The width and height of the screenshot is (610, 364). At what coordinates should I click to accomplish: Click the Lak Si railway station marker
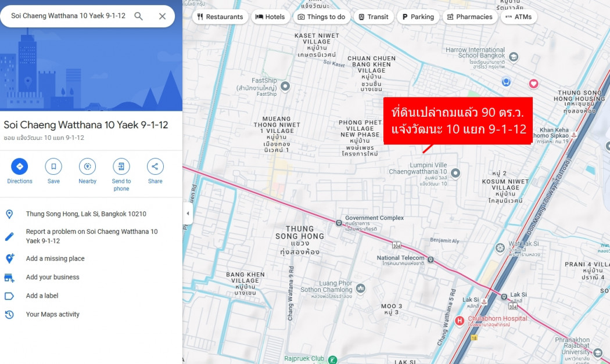(x=484, y=301)
